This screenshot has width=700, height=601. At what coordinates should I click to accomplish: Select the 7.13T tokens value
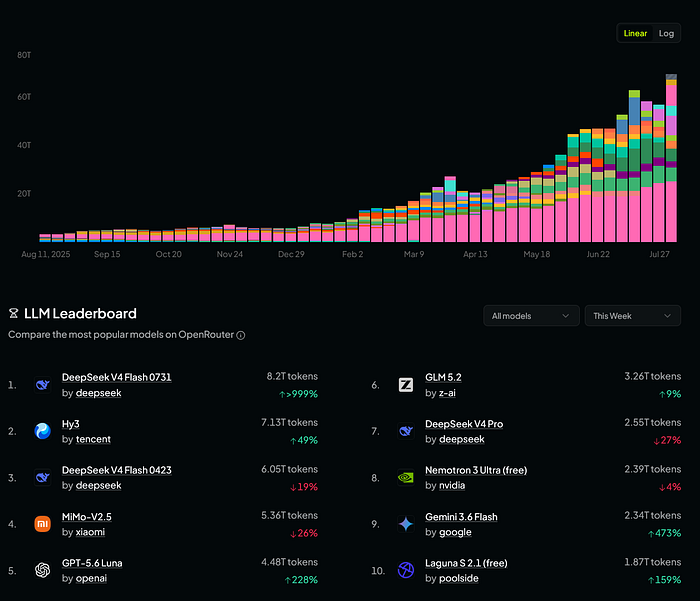[x=289, y=422]
